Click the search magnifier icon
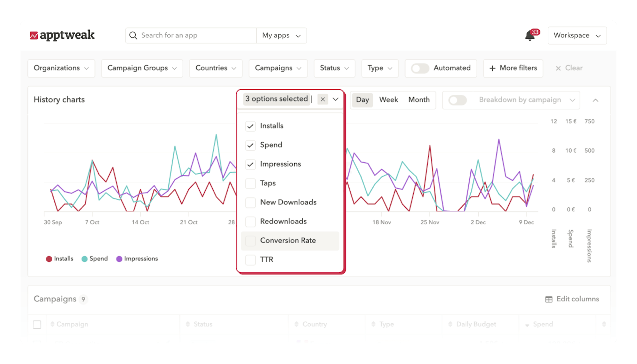The image size is (637, 364). (133, 35)
